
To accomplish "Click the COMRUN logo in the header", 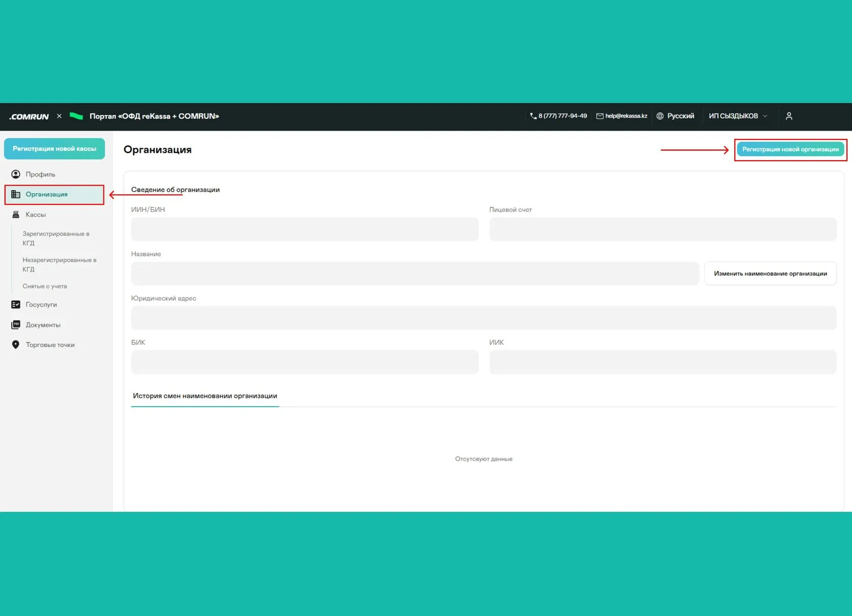I will click(29, 117).
